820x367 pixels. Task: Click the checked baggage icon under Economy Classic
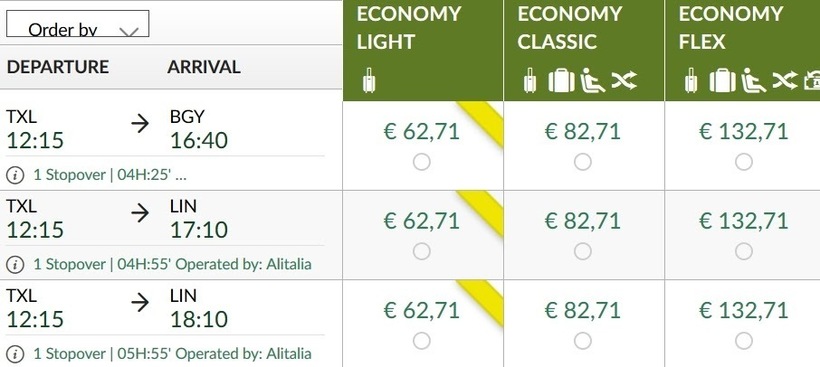coord(561,81)
